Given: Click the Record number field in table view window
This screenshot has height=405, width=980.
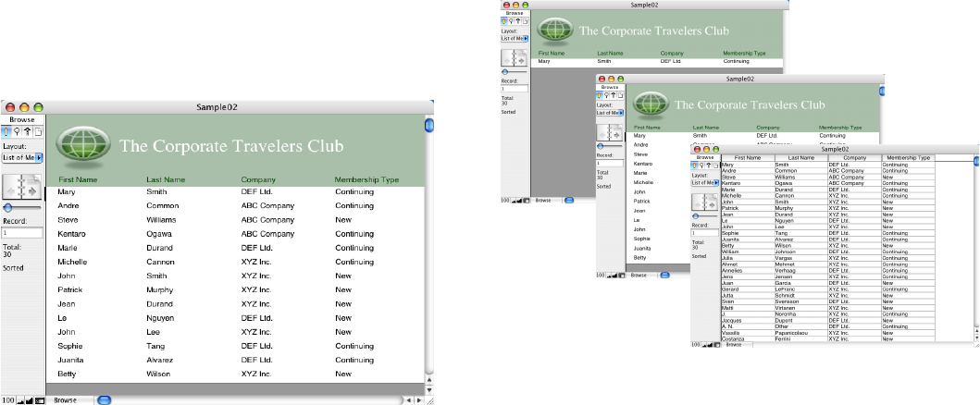Looking at the screenshot, I should pyautogui.click(x=706, y=233).
